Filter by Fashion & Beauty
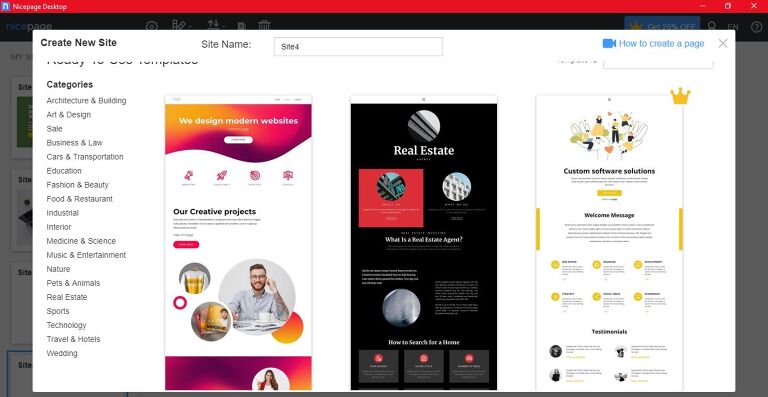Viewport: 768px width, 397px height. 77,185
